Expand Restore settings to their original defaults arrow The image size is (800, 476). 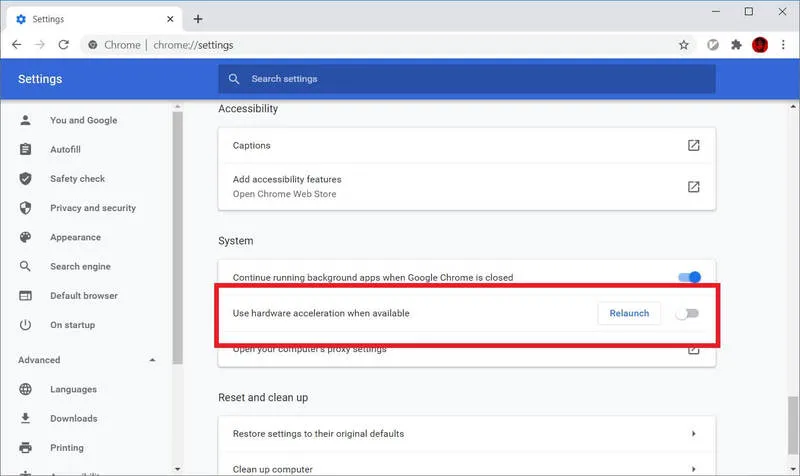(693, 433)
